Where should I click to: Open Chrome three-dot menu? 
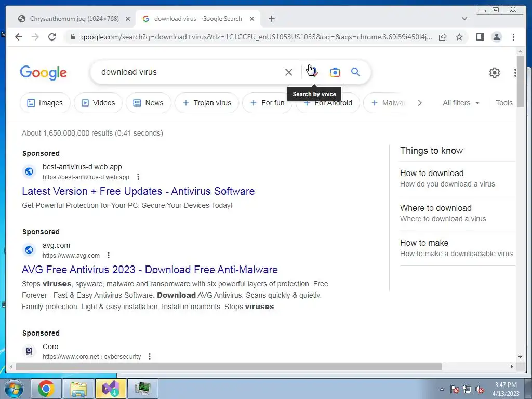tap(513, 37)
